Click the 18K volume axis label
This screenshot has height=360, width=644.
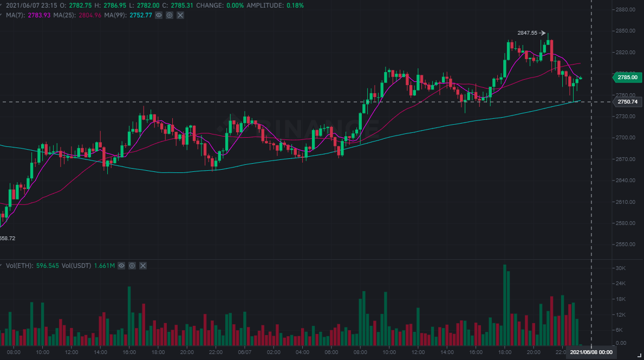tap(621, 299)
